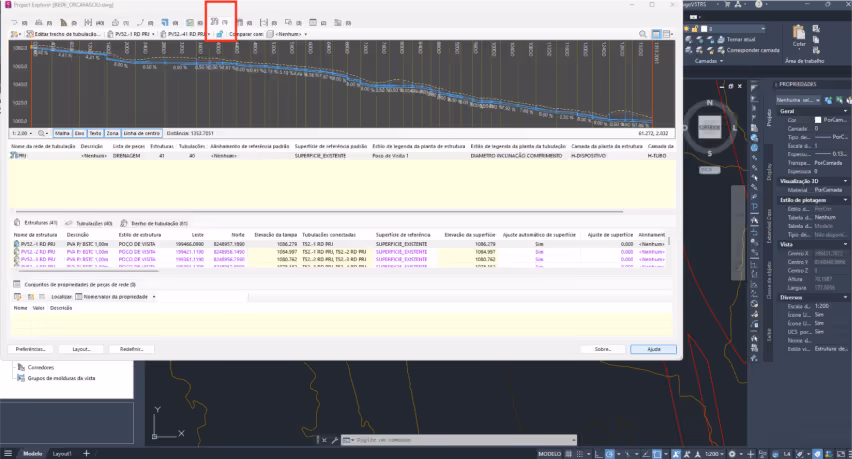This screenshot has height=459, width=852.
Task: Click Editar trecho de tubulação button
Action: [63, 34]
